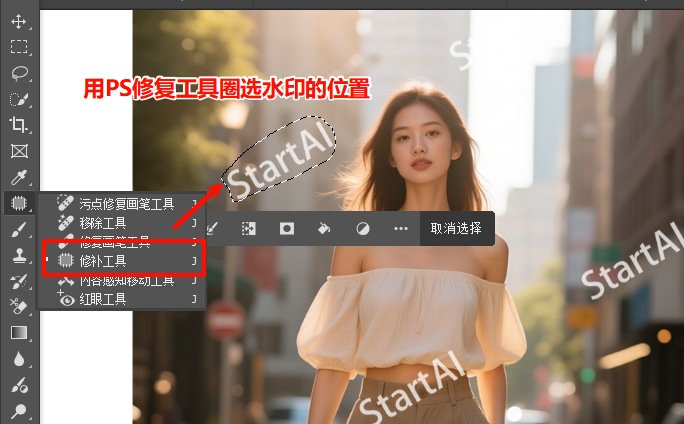This screenshot has height=424, width=684.
Task: Select the Gradient tool
Action: (x=19, y=332)
